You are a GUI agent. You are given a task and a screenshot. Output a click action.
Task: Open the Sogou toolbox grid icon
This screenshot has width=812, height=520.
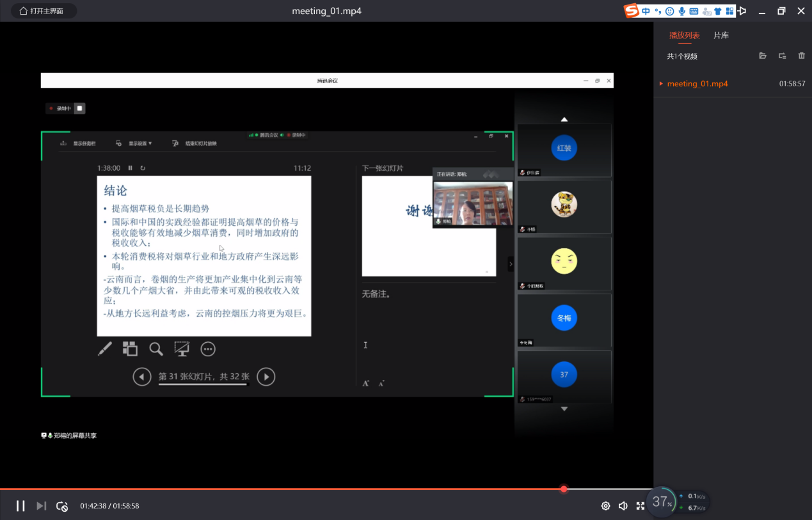point(729,11)
